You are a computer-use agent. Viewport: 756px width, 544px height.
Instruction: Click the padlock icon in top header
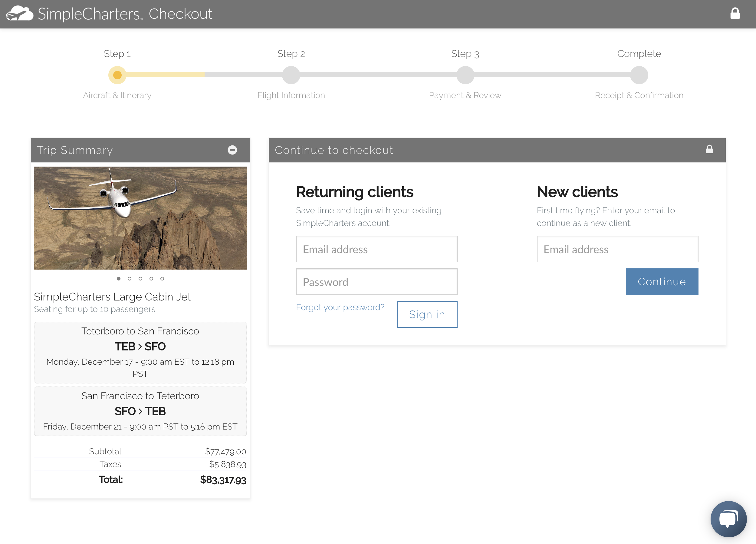pyautogui.click(x=735, y=13)
